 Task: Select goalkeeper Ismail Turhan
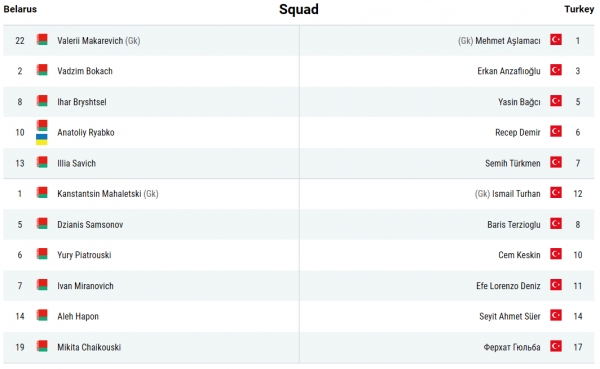point(516,194)
